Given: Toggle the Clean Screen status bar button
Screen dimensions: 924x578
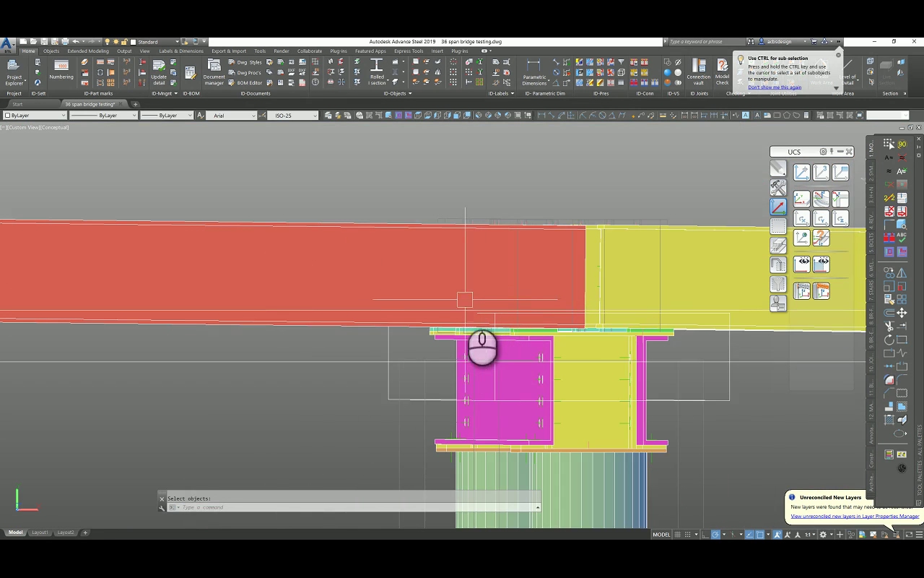Looking at the screenshot, I should pyautogui.click(x=909, y=535).
